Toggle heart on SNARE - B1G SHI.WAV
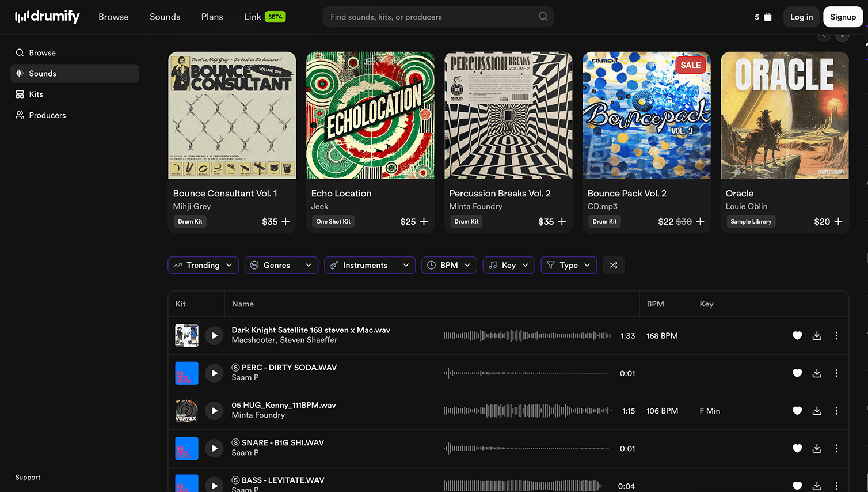 pyautogui.click(x=797, y=448)
